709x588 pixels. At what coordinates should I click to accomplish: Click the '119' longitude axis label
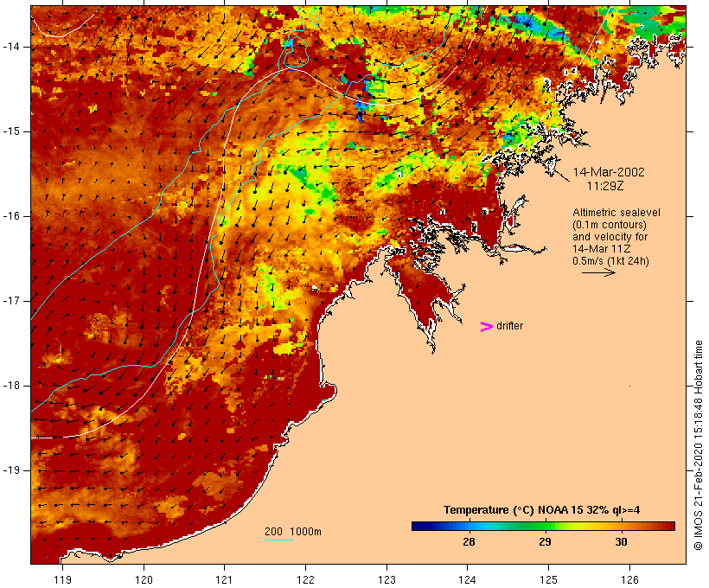(x=62, y=579)
